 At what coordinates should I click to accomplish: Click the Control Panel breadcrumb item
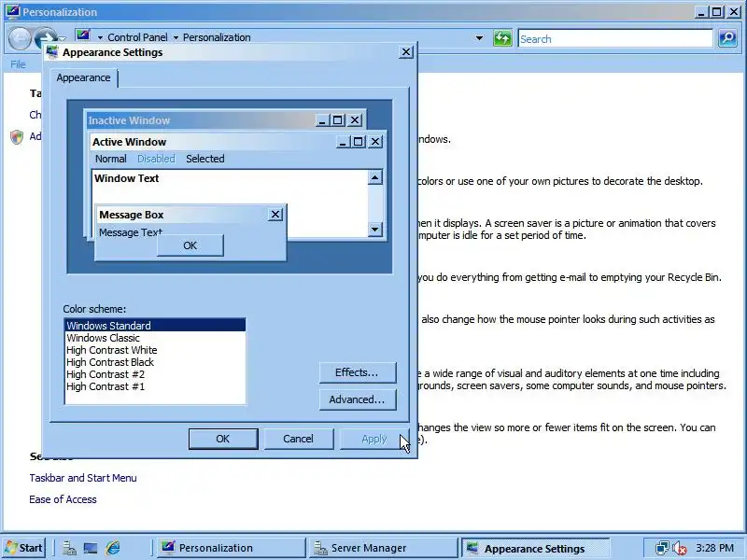137,37
